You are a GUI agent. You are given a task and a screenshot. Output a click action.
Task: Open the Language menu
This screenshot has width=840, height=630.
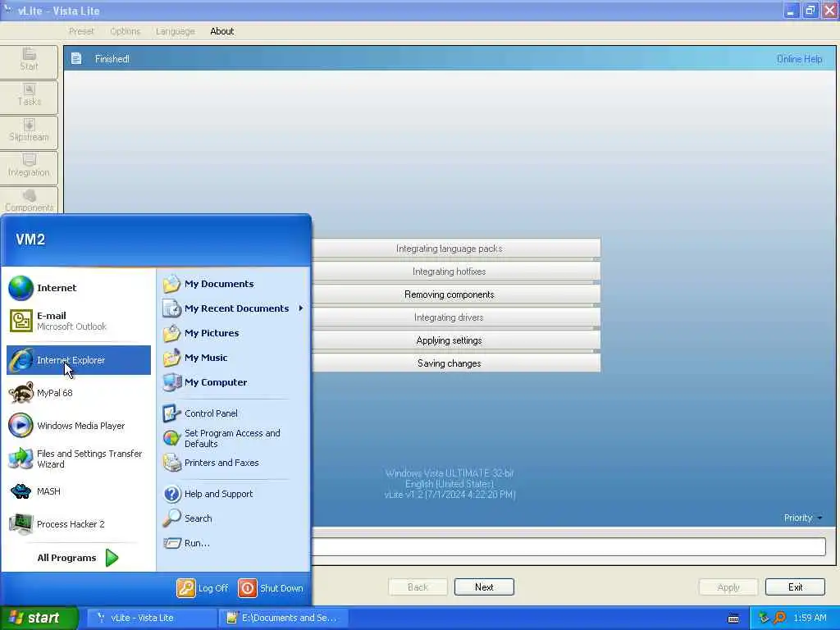pos(176,31)
